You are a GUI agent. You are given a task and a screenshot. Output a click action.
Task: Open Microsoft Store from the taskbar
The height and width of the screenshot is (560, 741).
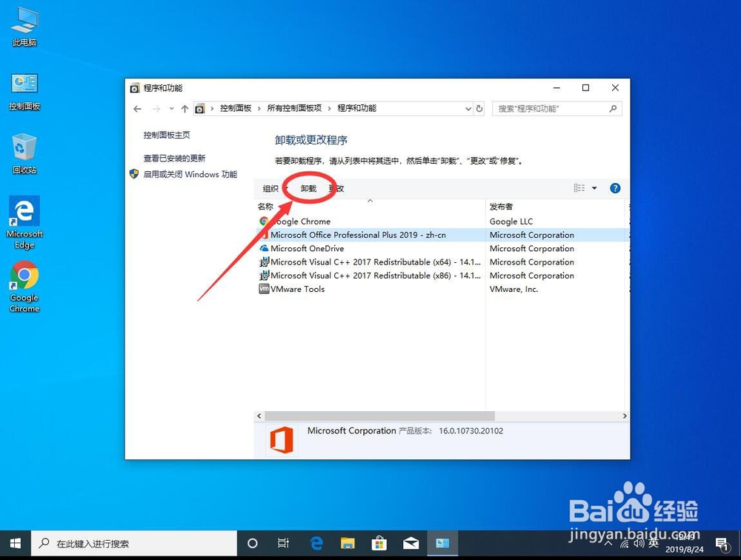(x=379, y=544)
